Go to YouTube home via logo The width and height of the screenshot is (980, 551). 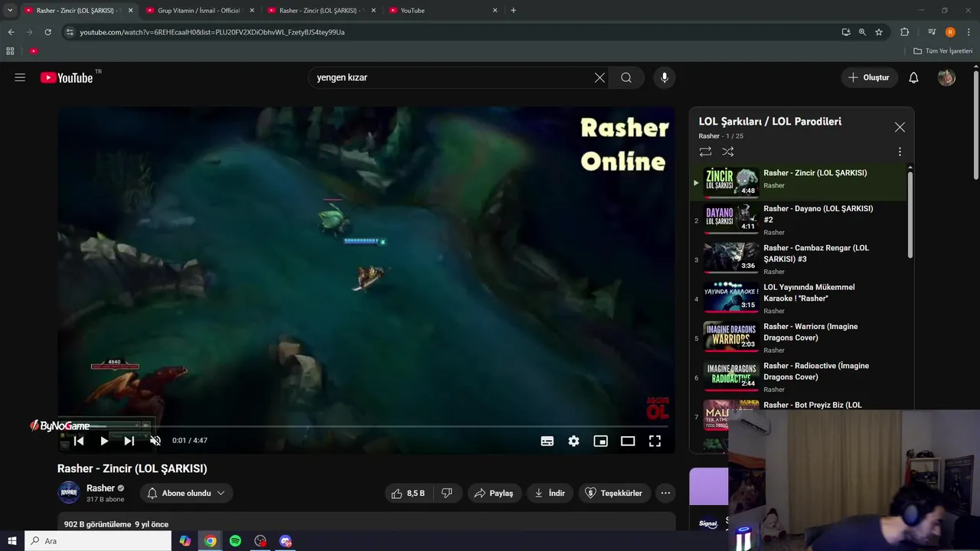67,77
